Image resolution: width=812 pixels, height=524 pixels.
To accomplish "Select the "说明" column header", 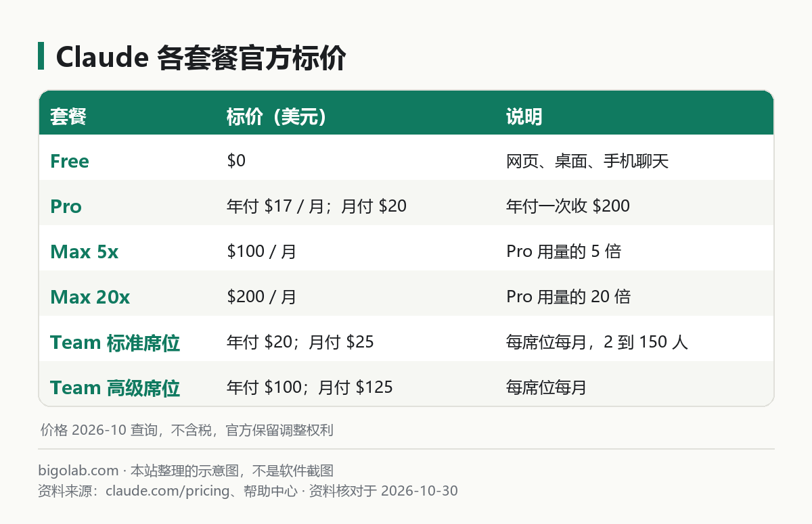I will (524, 117).
